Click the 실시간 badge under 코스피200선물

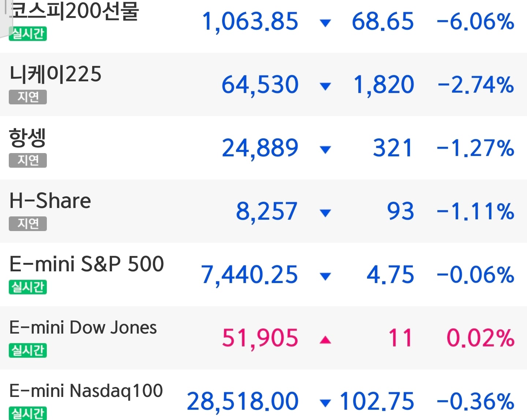[x=28, y=34]
